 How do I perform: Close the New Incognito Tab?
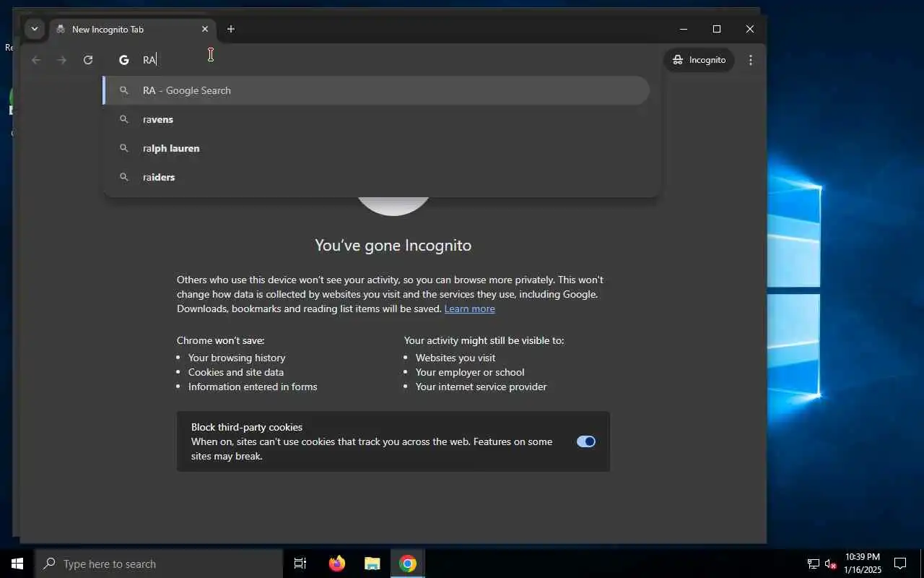click(x=205, y=29)
